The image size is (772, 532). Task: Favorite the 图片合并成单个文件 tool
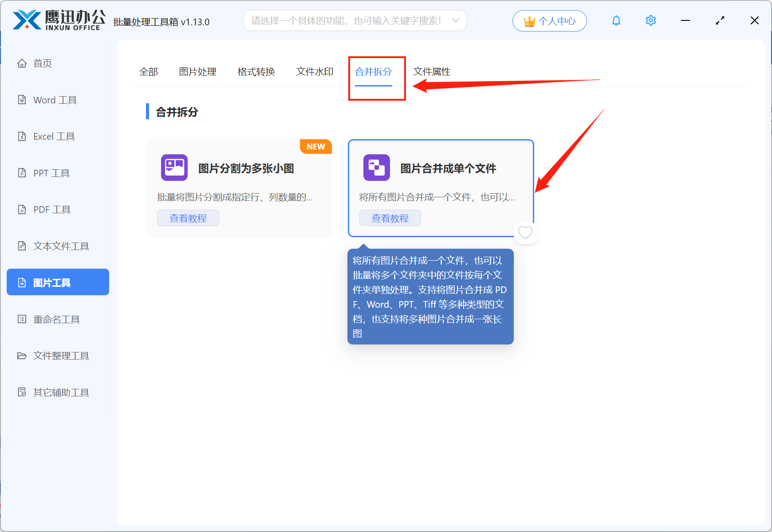(525, 232)
